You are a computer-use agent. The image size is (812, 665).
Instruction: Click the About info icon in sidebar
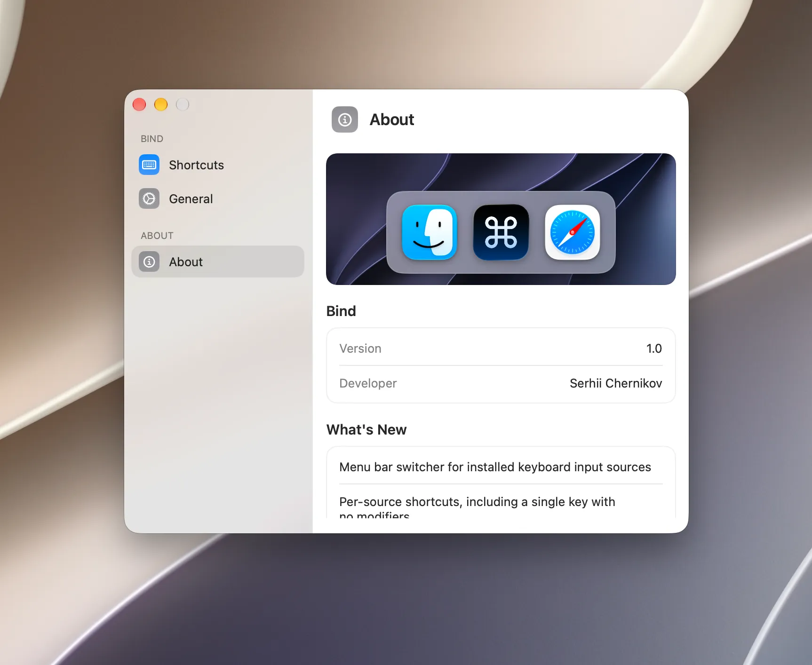tap(149, 262)
